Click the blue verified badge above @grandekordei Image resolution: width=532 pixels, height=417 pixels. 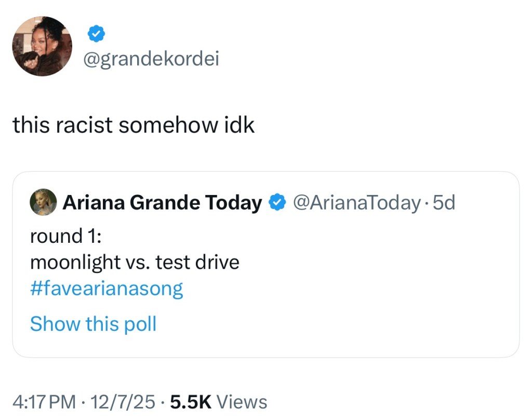pyautogui.click(x=96, y=34)
